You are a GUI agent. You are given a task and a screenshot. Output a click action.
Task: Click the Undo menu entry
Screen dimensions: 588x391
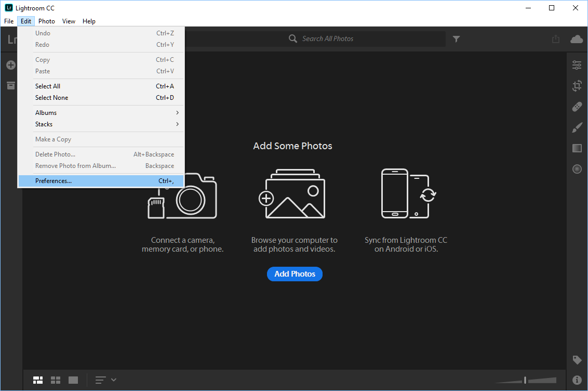tap(101, 33)
